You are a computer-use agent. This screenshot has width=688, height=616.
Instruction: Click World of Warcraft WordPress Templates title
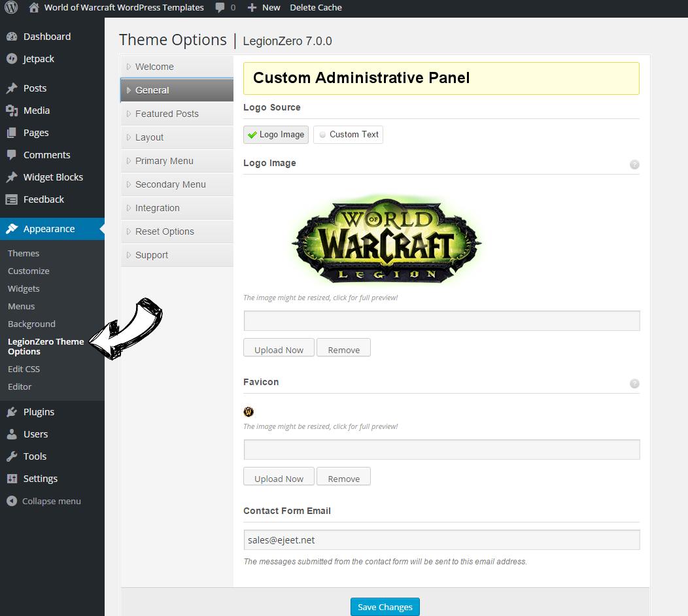point(124,7)
